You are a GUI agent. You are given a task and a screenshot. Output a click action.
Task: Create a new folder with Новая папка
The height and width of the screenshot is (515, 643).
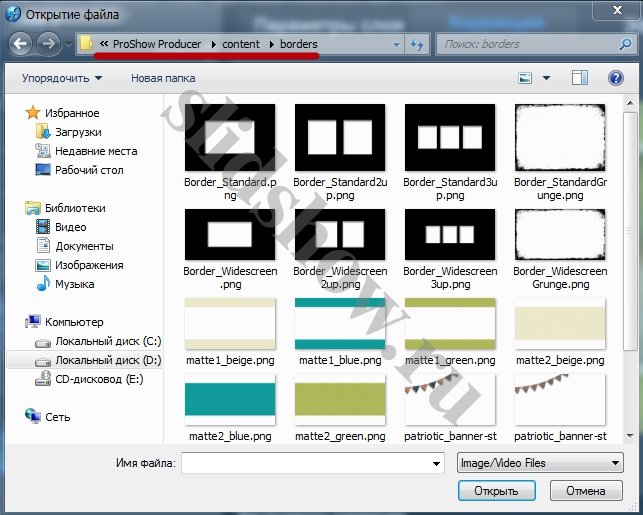coord(163,78)
